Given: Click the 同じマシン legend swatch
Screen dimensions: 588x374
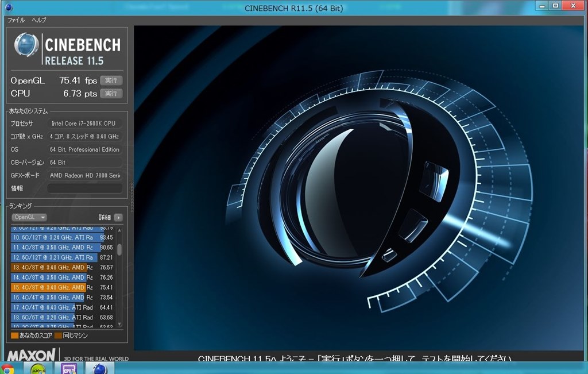Looking at the screenshot, I should [x=58, y=336].
